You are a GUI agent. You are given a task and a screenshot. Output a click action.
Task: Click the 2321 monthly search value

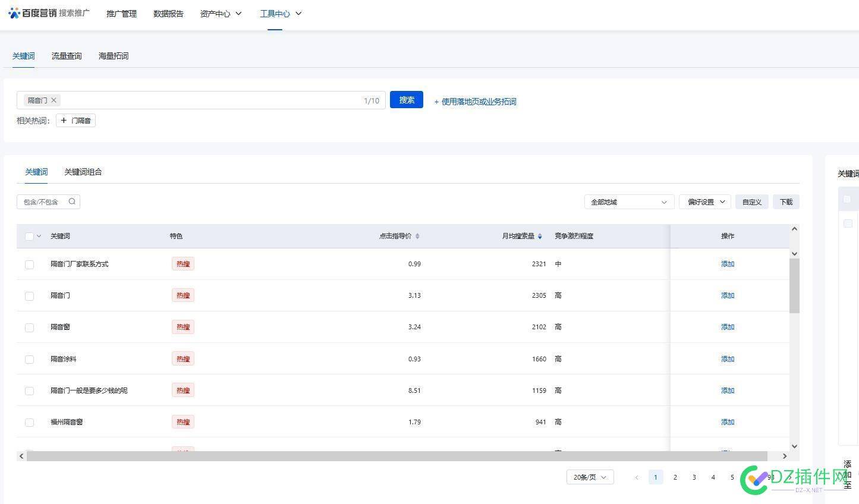539,264
